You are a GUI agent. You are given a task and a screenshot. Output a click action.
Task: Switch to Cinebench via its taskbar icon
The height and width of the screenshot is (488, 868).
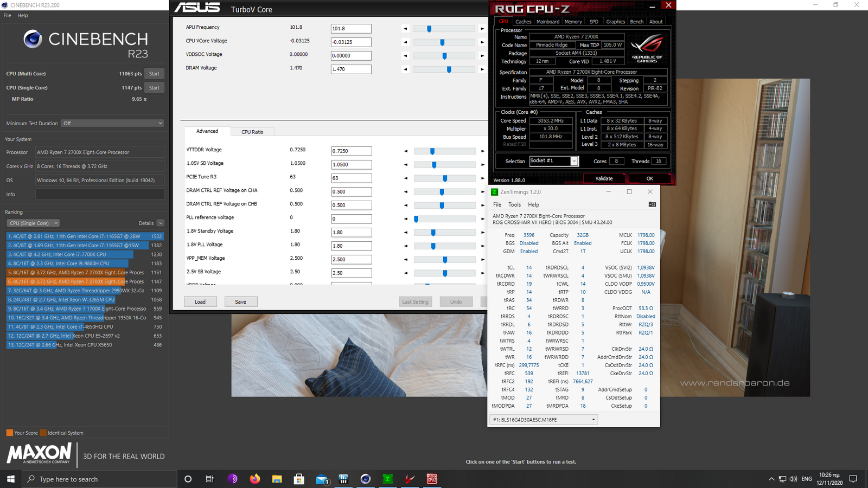tap(366, 479)
